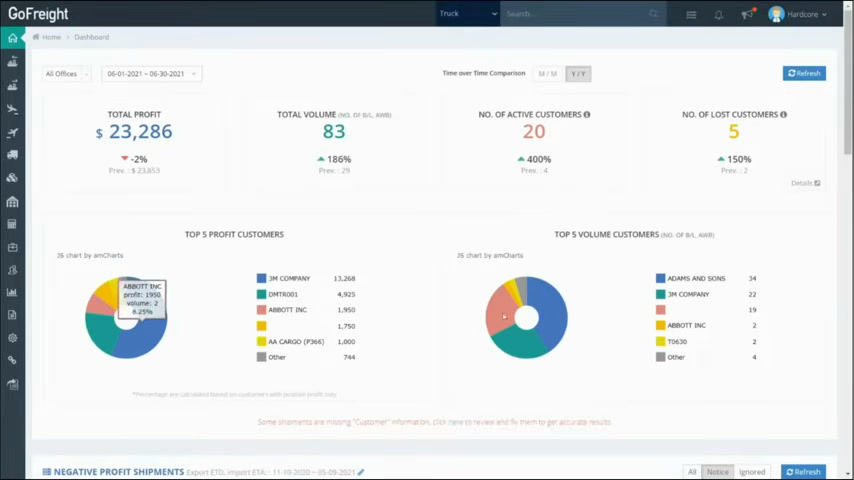Open the first ship icon in sidebar
854x480 pixels.
pyautogui.click(x=12, y=62)
